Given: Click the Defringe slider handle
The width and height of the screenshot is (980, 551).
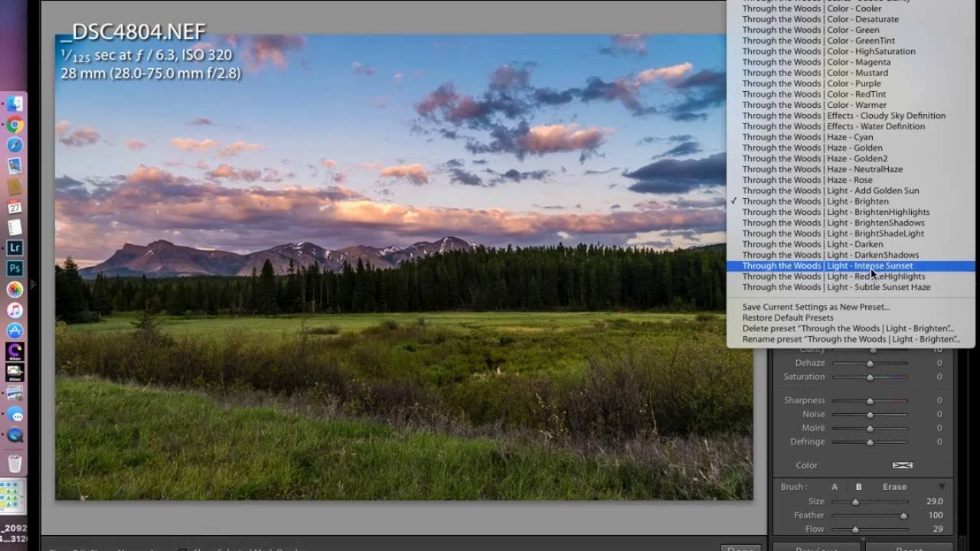Looking at the screenshot, I should [870, 442].
